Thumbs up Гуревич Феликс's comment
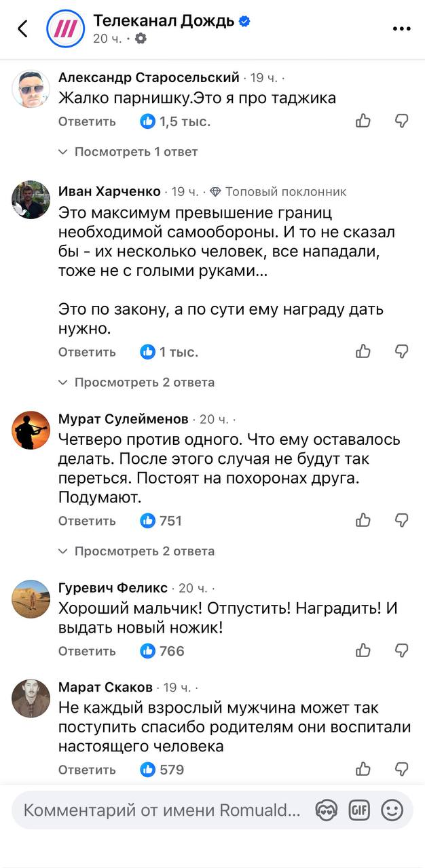This screenshot has height=868, width=425. [x=363, y=650]
